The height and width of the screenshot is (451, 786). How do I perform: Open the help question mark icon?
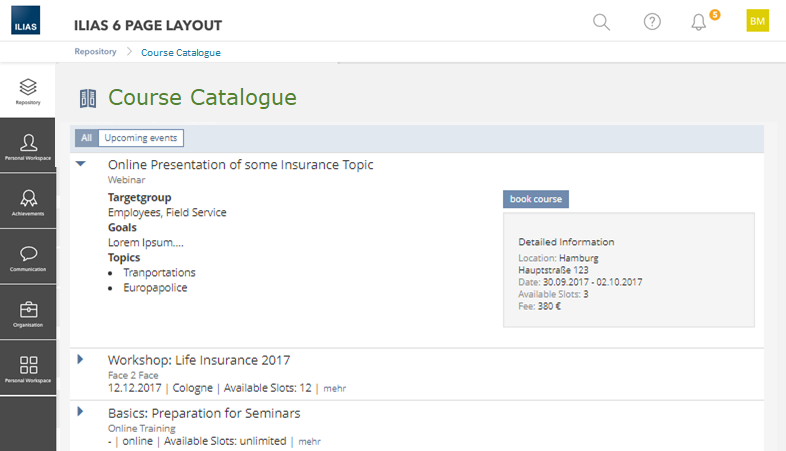[x=652, y=22]
